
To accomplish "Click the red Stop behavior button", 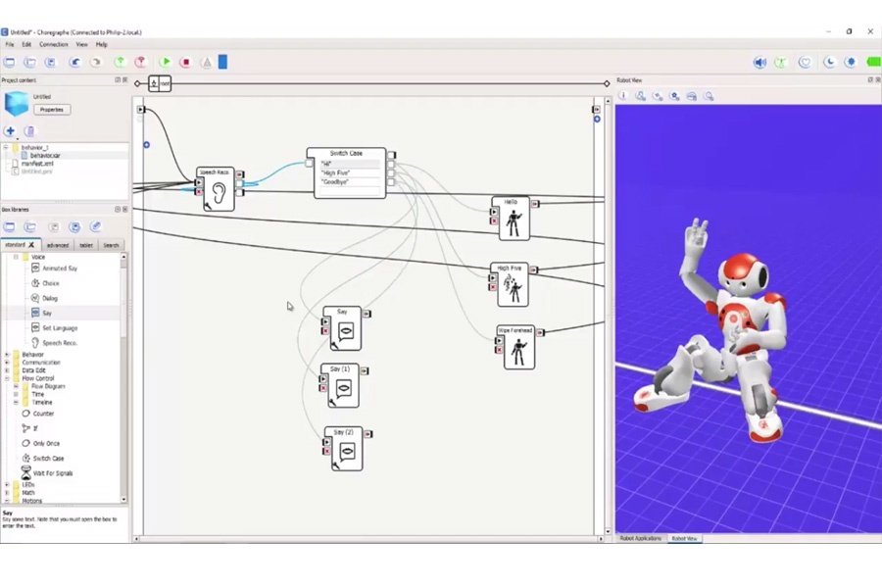I will click(x=185, y=62).
